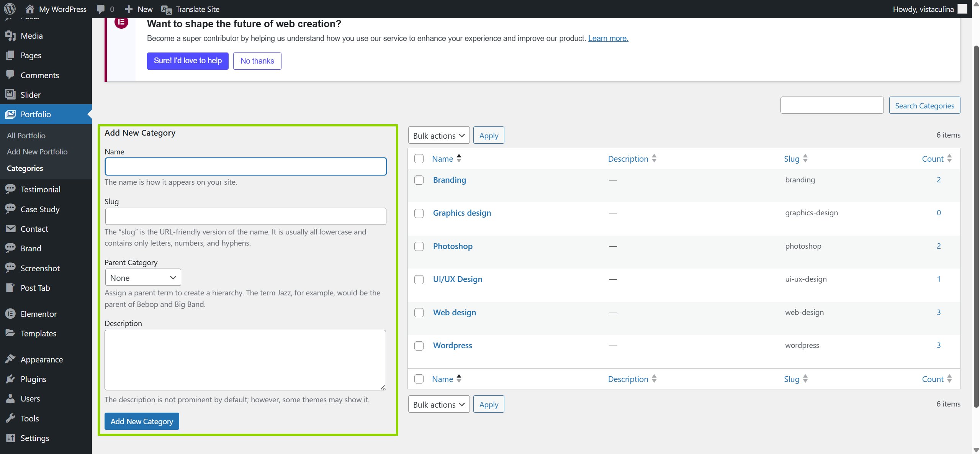Click the No thanks button
Screen dimensions: 980x454
pyautogui.click(x=257, y=61)
